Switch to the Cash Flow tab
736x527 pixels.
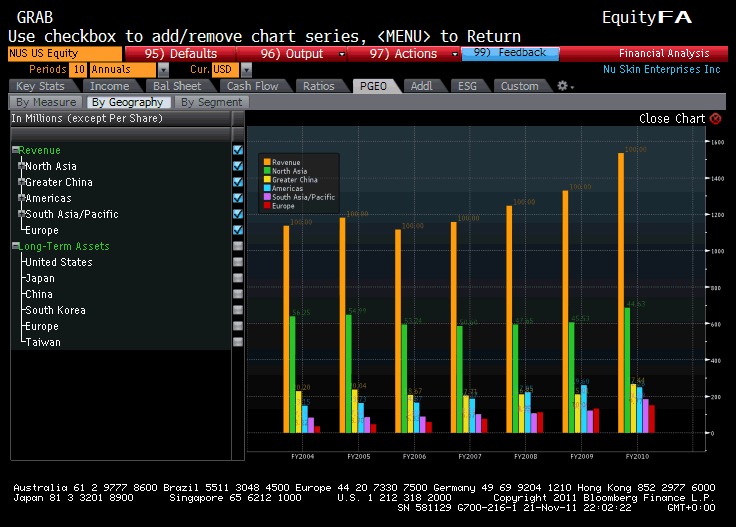(x=253, y=86)
